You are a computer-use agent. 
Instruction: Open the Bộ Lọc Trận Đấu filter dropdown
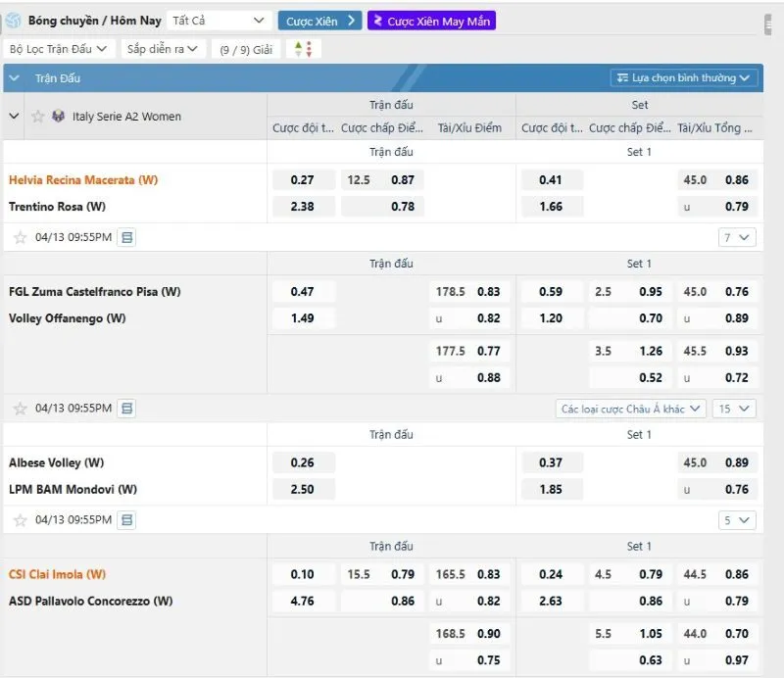click(x=58, y=48)
